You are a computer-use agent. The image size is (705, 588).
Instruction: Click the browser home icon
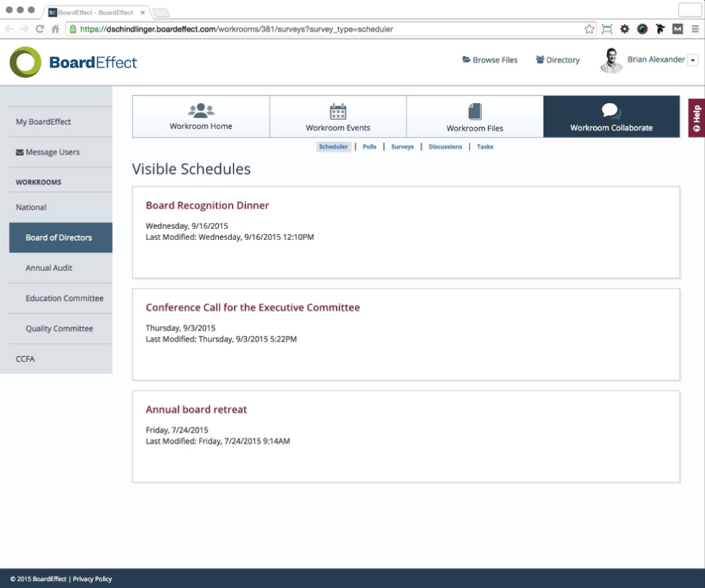click(55, 29)
